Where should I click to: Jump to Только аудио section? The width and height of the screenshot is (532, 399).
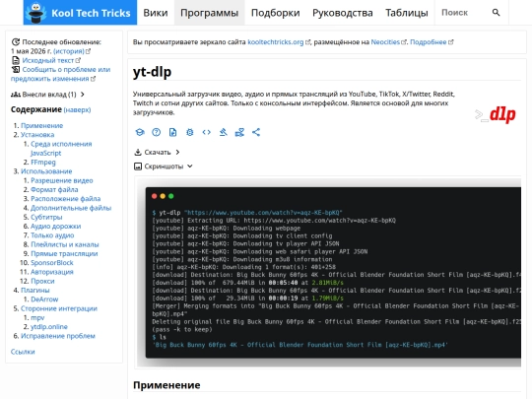tap(52, 235)
